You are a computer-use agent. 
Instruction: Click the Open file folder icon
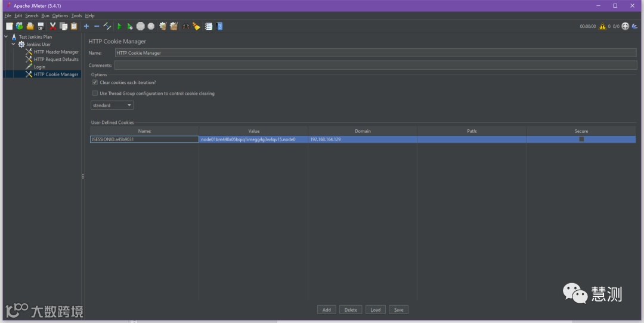[x=30, y=26]
